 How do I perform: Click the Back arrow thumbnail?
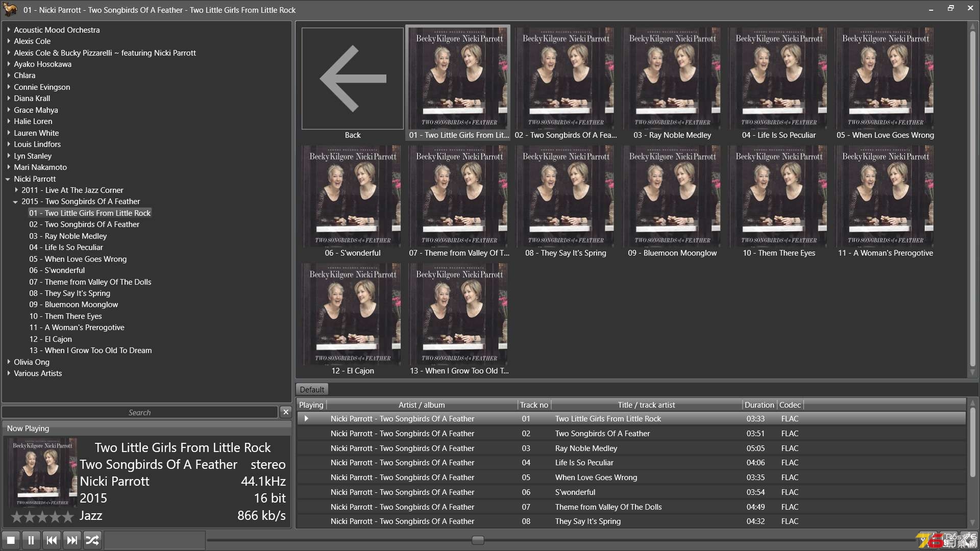353,79
